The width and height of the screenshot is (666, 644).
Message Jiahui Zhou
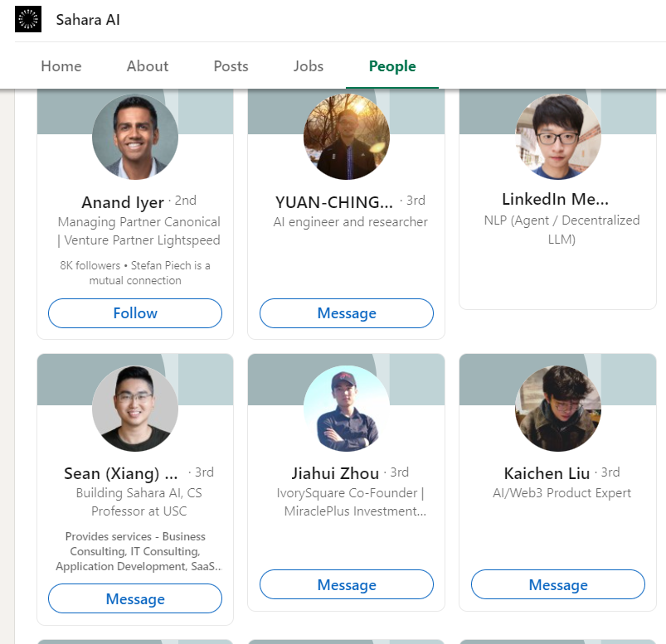(x=347, y=584)
